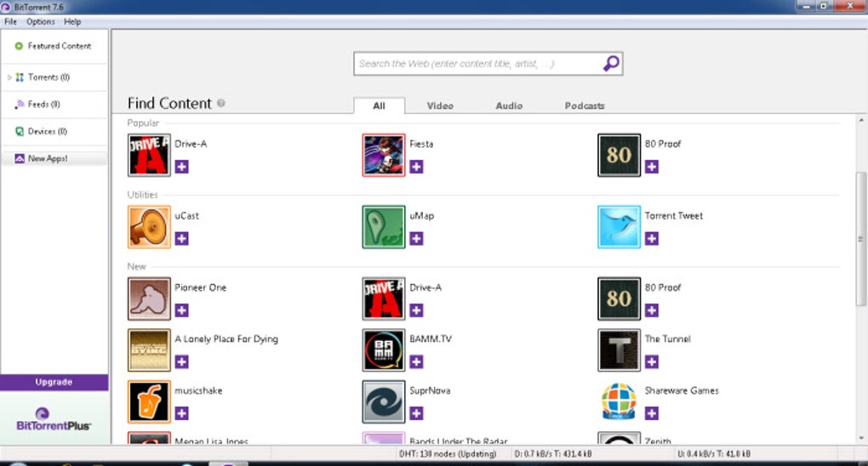Add the Pioneer One app
This screenshot has height=466, width=868.
(181, 310)
